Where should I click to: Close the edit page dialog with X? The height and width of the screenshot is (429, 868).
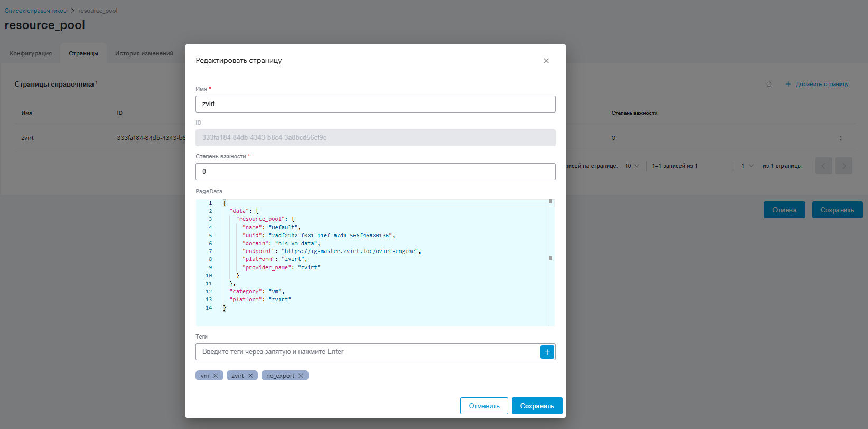pyautogui.click(x=546, y=61)
